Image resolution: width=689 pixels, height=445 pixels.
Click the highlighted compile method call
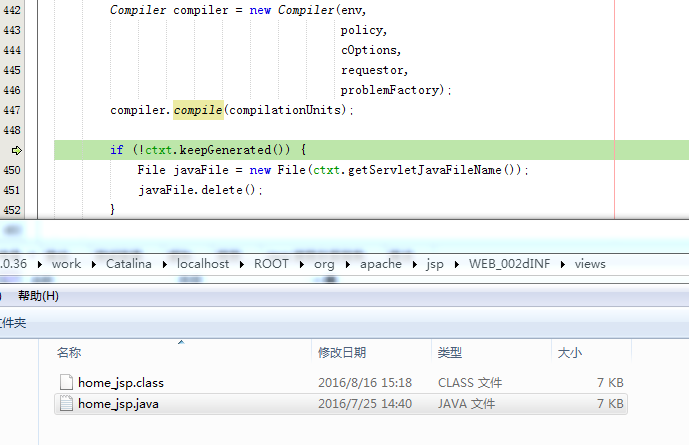click(198, 110)
